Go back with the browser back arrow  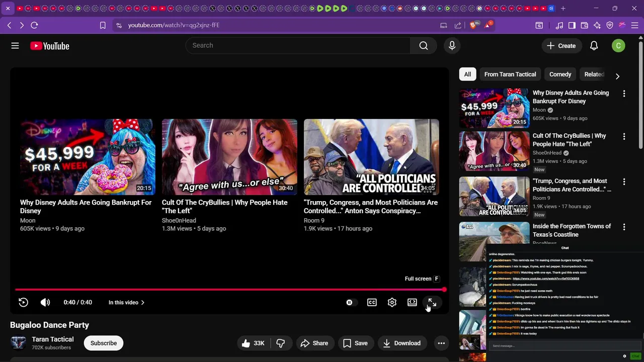[9, 25]
